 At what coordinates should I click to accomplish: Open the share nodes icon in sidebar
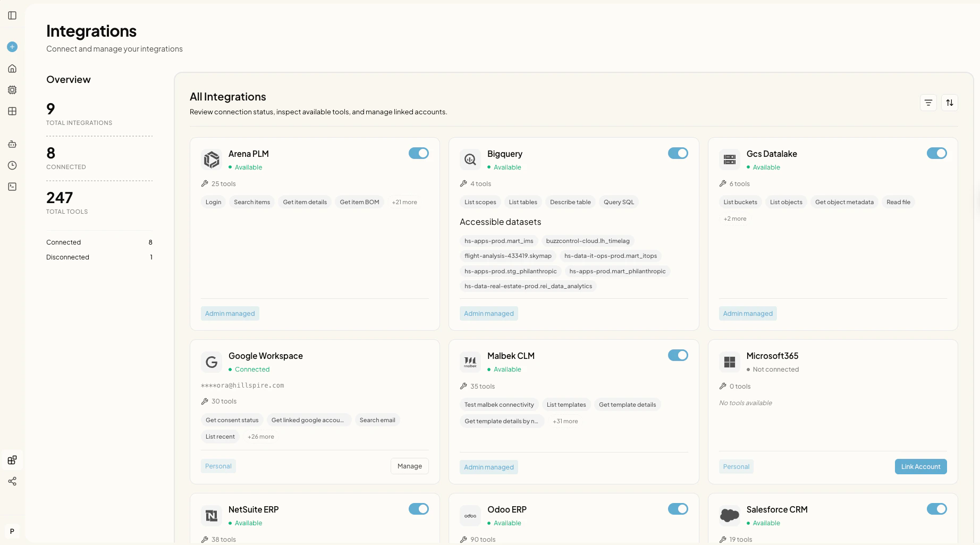12,481
